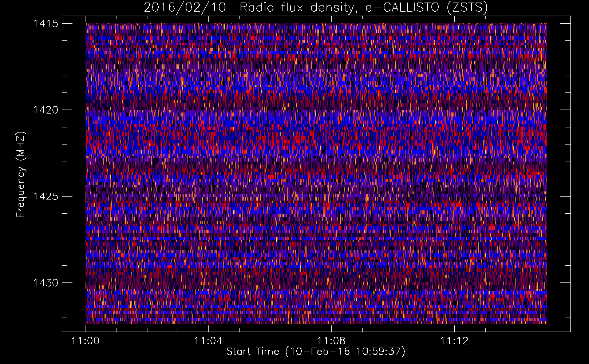The image size is (589, 364).
Task: Click the 11:12 time tick label
Action: pos(454,341)
